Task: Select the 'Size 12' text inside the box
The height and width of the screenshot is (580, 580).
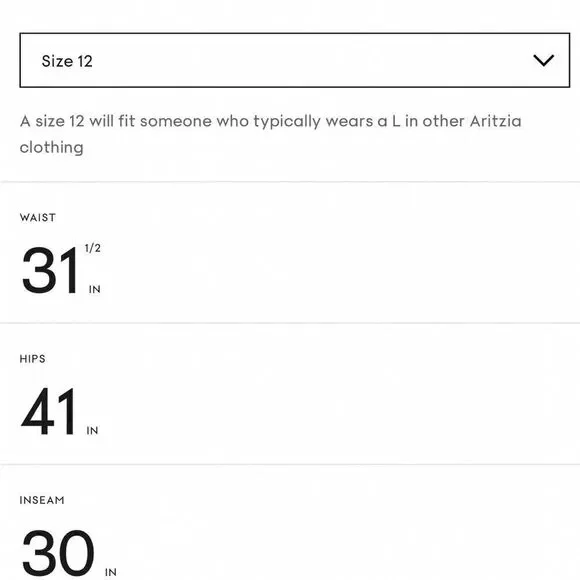Action: click(67, 61)
